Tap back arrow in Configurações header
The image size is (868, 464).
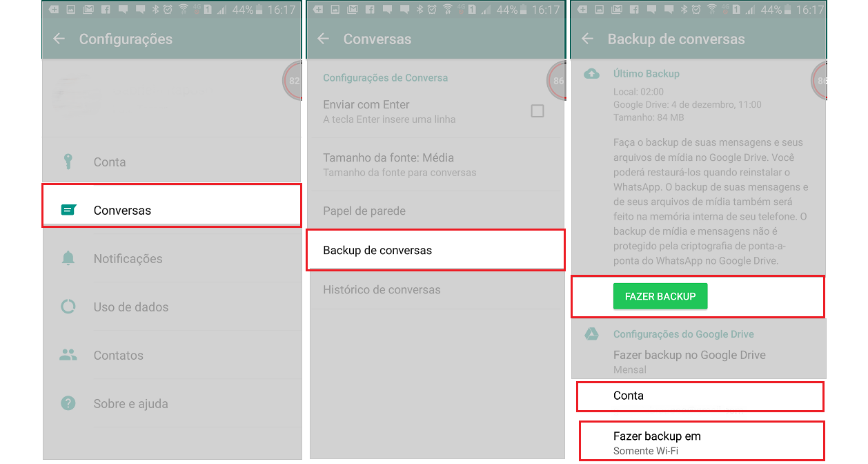coord(59,39)
